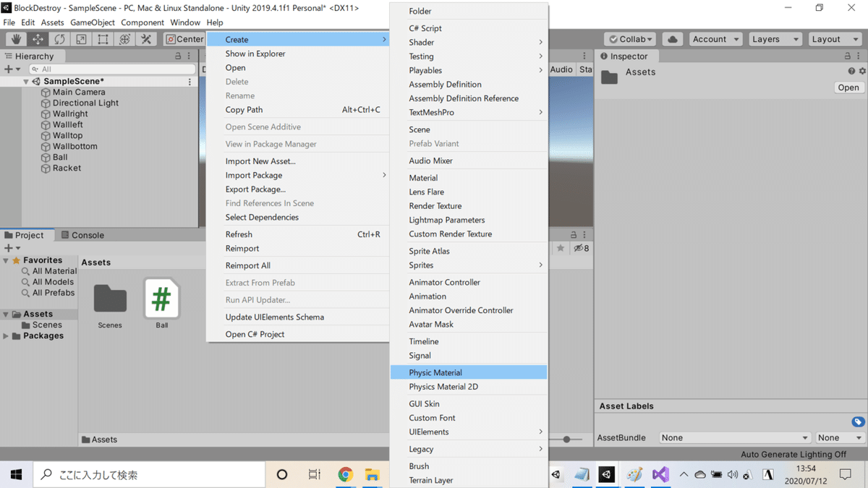
Task: Select the Scale tool
Action: pyautogui.click(x=81, y=39)
